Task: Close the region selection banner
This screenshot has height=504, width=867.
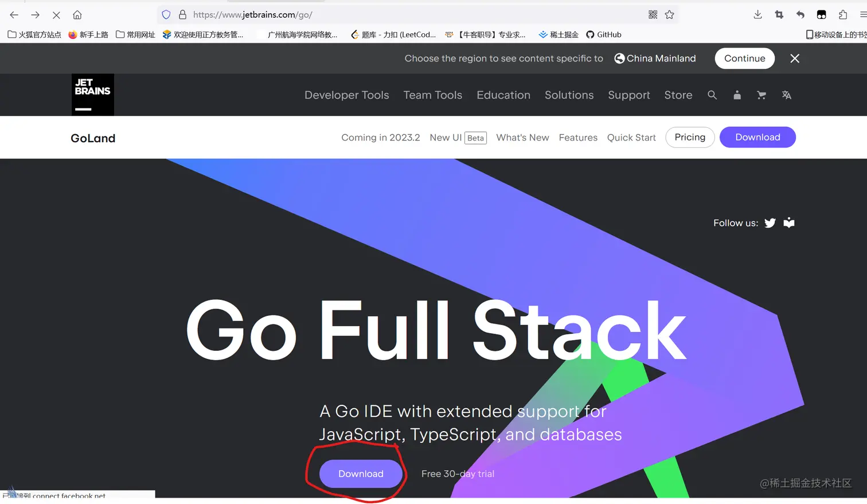Action: (795, 58)
